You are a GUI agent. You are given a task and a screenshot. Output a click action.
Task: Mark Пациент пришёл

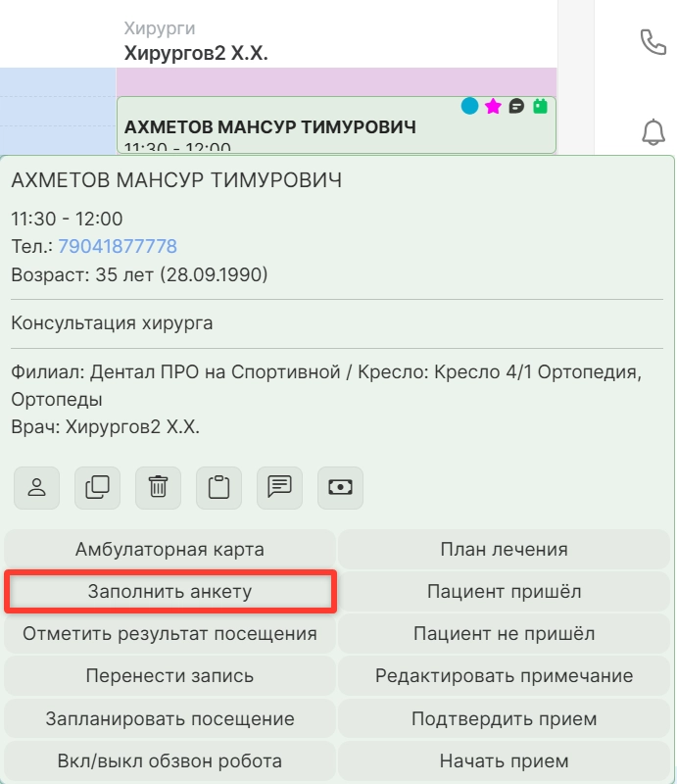[x=504, y=591]
